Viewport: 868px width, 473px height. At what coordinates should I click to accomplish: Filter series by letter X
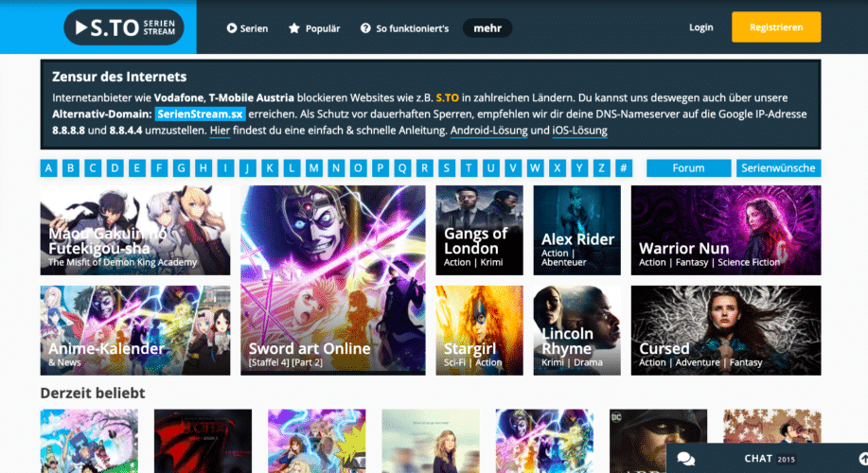tap(558, 168)
